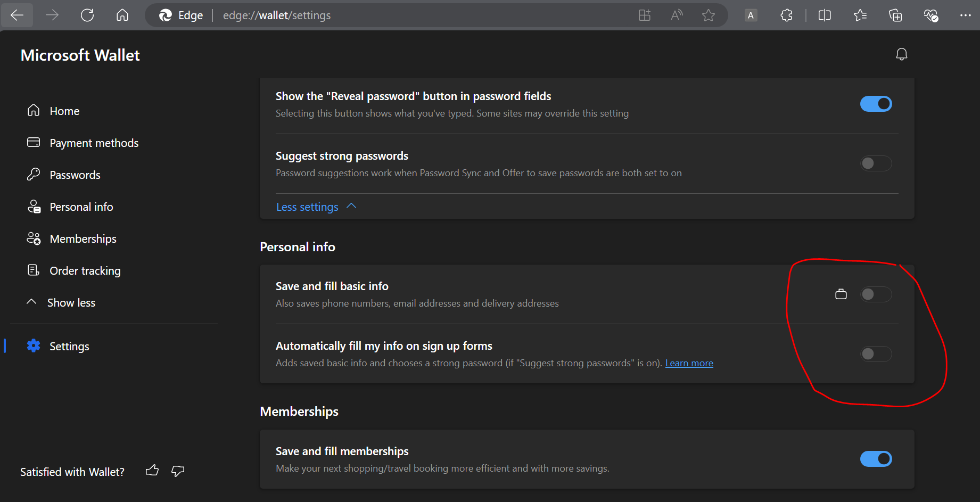Screen dimensions: 980x502
Task: Activate the Read aloud icon
Action: [677, 15]
